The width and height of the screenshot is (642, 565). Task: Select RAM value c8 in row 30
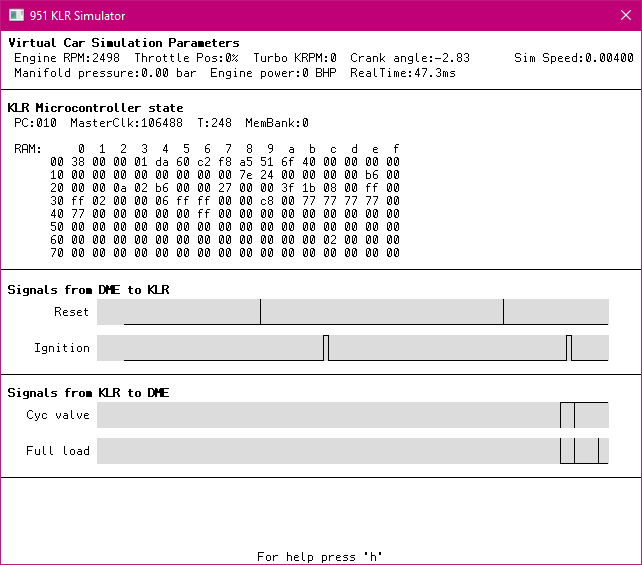(x=267, y=201)
